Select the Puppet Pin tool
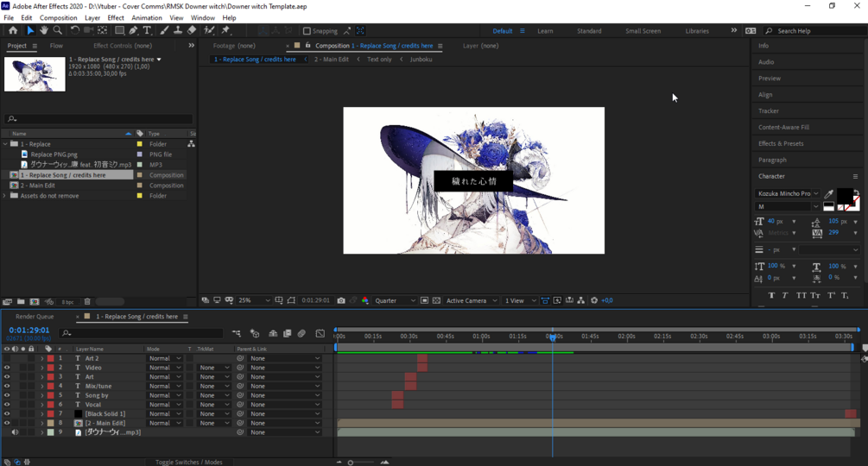Viewport: 868px width, 466px height. [x=226, y=30]
